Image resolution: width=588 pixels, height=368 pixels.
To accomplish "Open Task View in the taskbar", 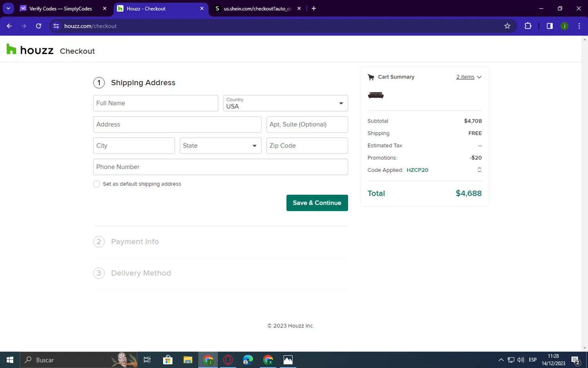I will 147,360.
